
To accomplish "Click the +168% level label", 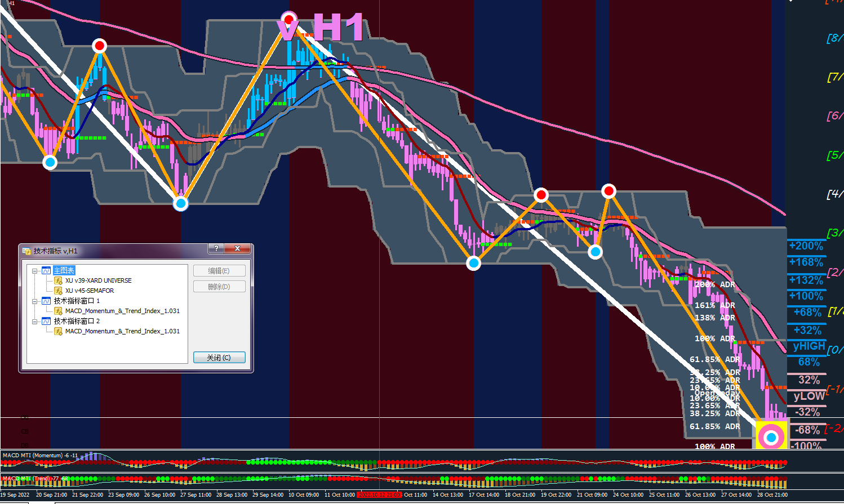I will point(806,262).
